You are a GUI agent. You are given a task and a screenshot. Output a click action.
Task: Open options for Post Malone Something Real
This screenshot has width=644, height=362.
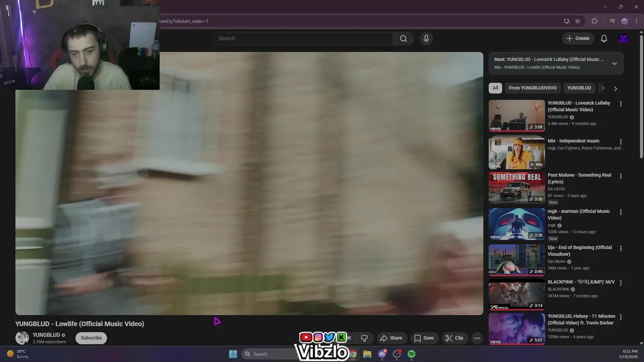click(620, 176)
